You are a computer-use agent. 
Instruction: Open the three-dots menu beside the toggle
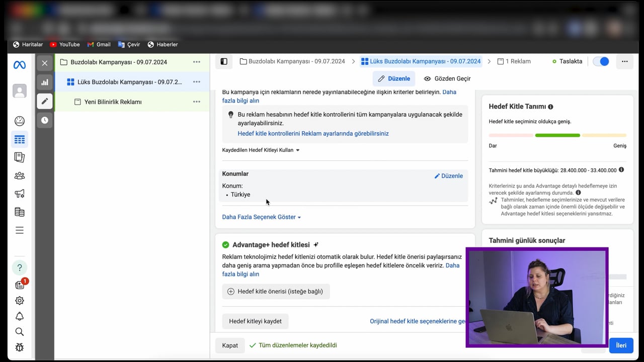point(624,61)
